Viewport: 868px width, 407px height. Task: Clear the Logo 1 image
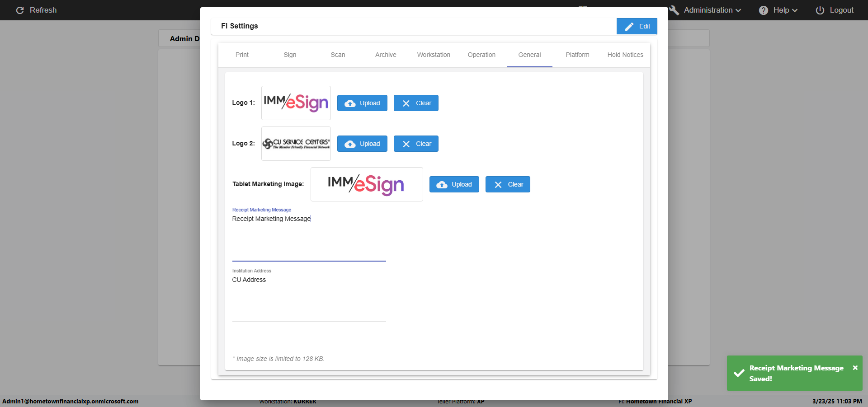(416, 103)
